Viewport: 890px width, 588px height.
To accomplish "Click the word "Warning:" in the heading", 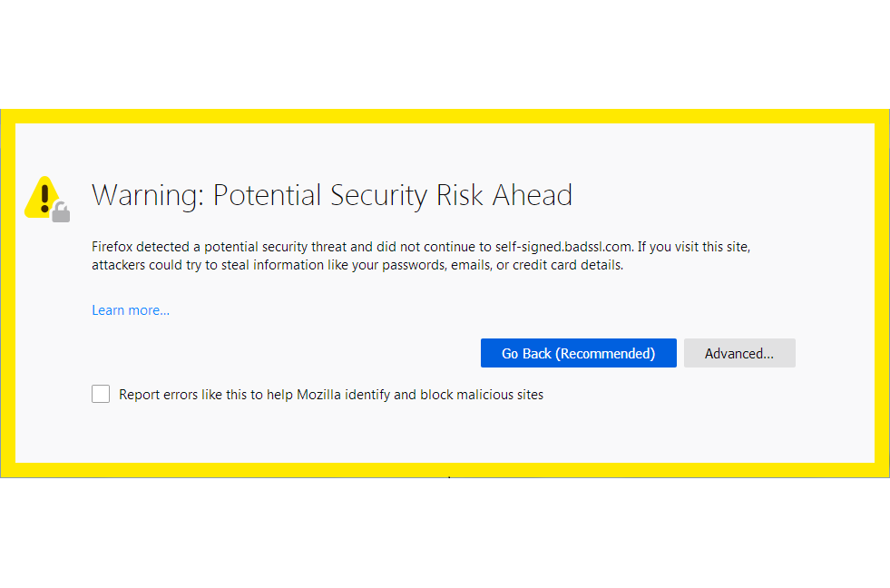I will pos(148,195).
